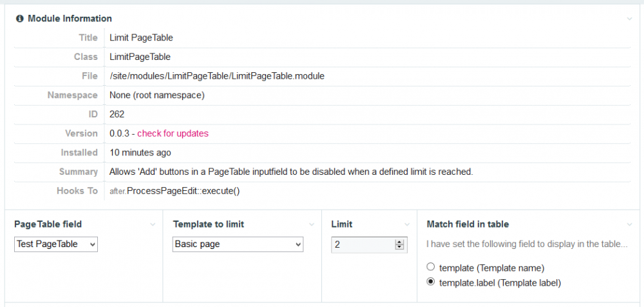Select template.label (Template label) radio option

point(431,282)
